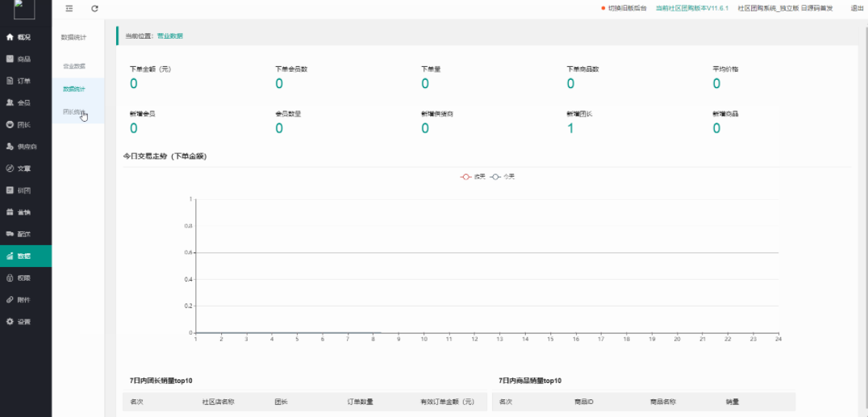Click the 营业数据 breadcrumb link
The width and height of the screenshot is (868, 417).
point(170,36)
